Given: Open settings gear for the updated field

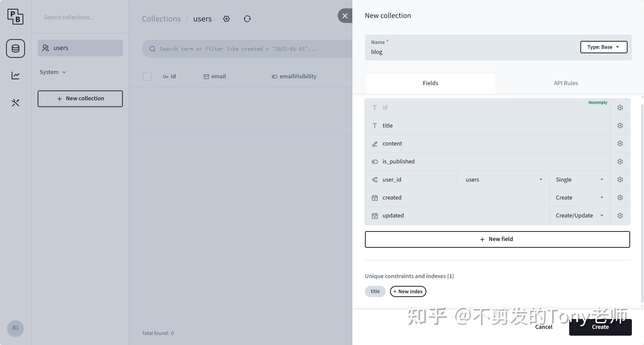Looking at the screenshot, I should tap(620, 215).
